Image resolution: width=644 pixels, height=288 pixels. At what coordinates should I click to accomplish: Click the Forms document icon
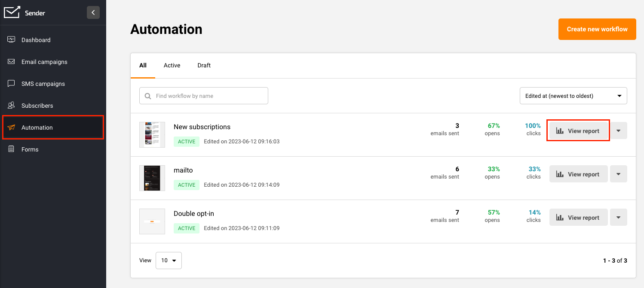[12, 149]
